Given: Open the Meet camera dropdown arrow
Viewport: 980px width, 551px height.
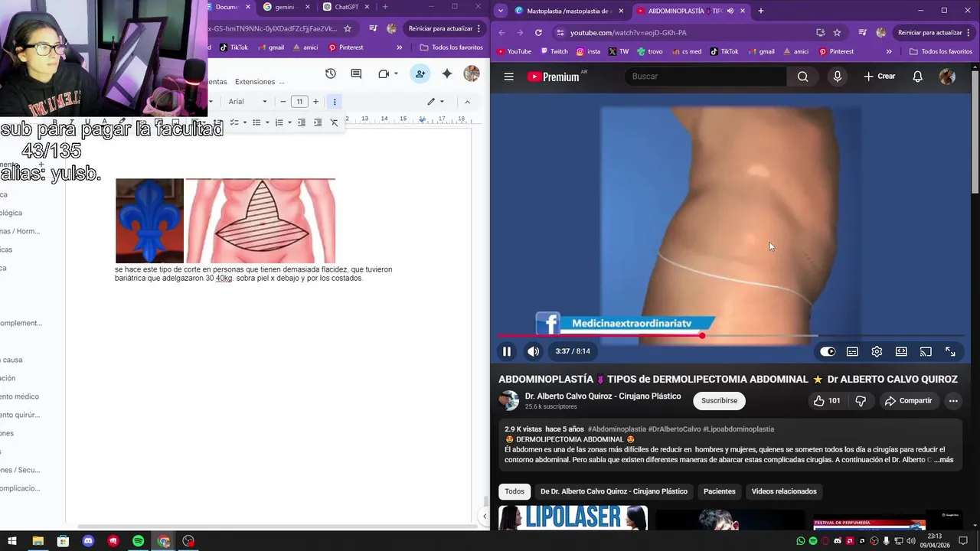Looking at the screenshot, I should click(x=396, y=74).
